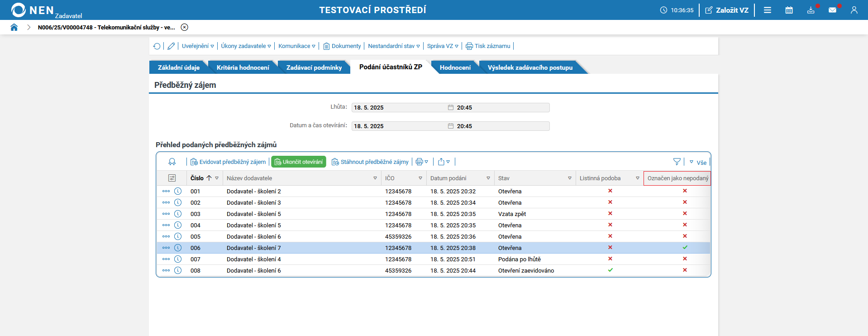The image size is (868, 336).
Task: Open the user profile icon
Action: tap(854, 10)
